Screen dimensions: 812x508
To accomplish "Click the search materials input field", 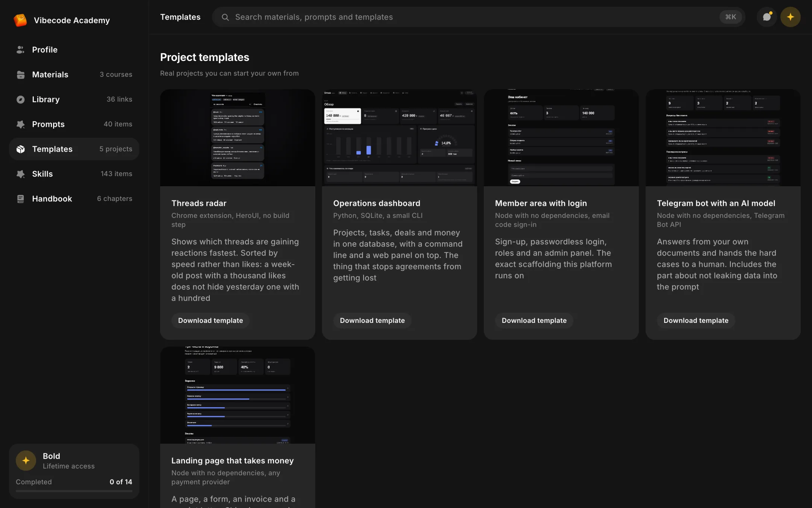I will click(x=479, y=17).
